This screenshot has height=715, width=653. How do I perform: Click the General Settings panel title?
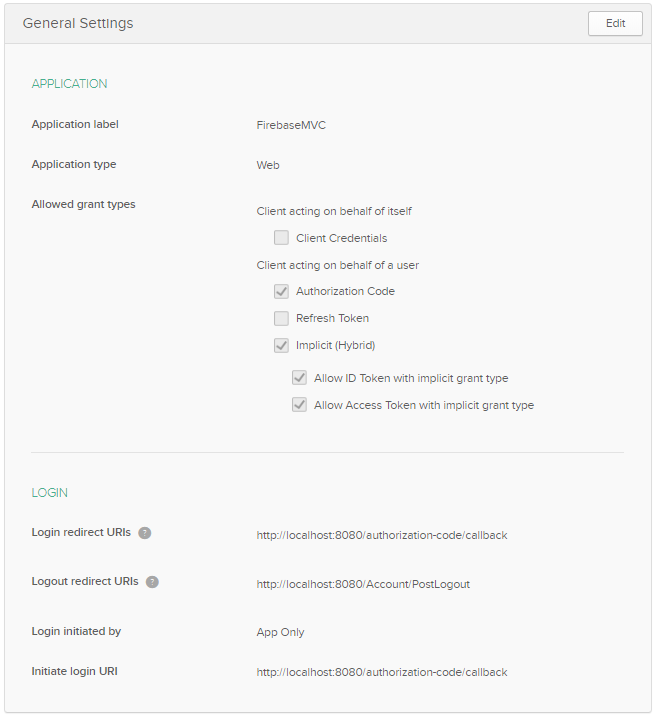(78, 23)
